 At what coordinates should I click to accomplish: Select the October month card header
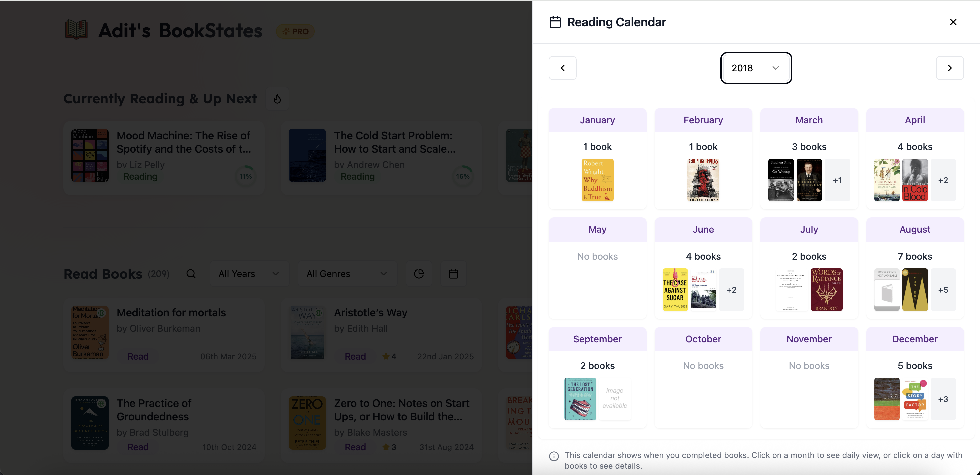tap(703, 339)
